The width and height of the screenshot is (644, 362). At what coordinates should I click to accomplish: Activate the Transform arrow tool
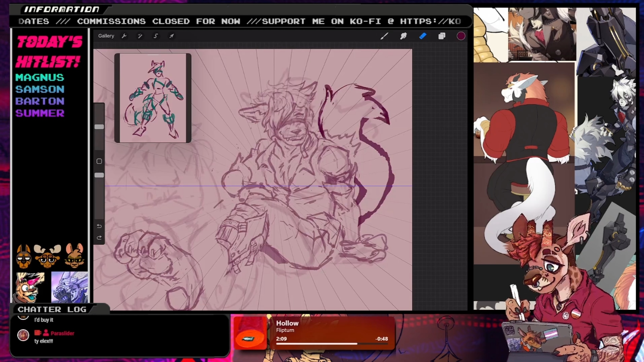(x=172, y=36)
